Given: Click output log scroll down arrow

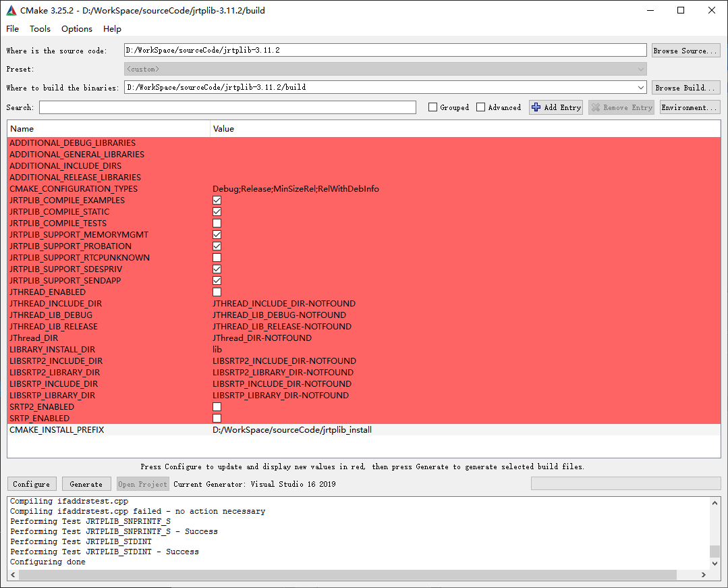Looking at the screenshot, I should tap(715, 564).
